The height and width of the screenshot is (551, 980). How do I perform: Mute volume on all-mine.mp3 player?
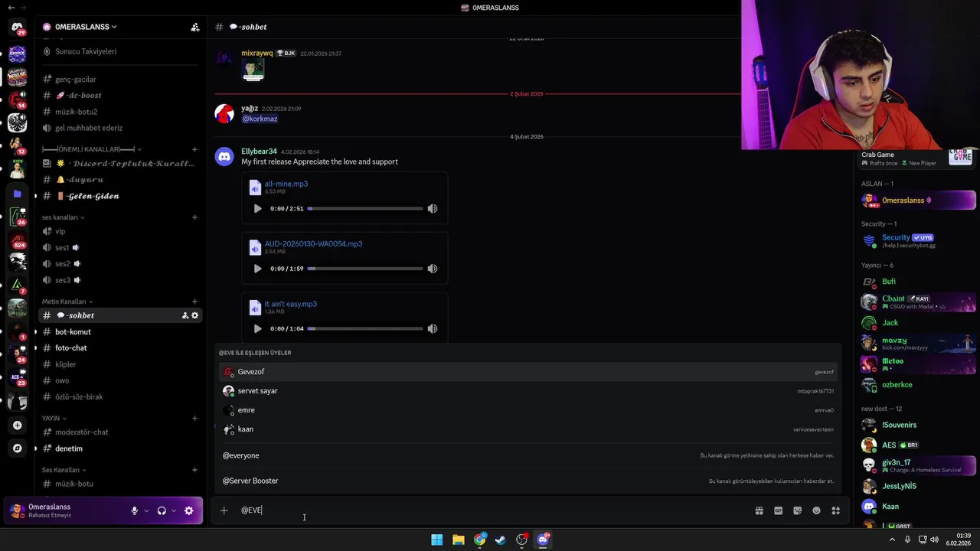click(432, 208)
